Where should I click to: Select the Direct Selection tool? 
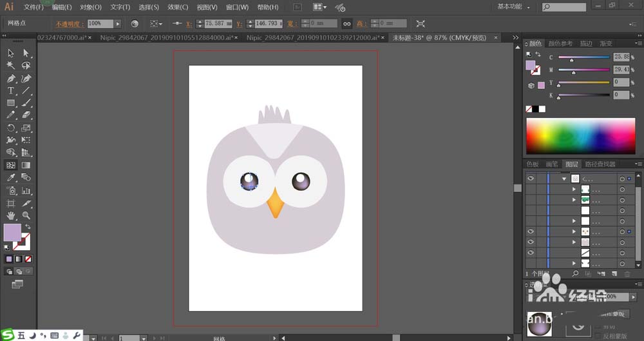[x=26, y=53]
